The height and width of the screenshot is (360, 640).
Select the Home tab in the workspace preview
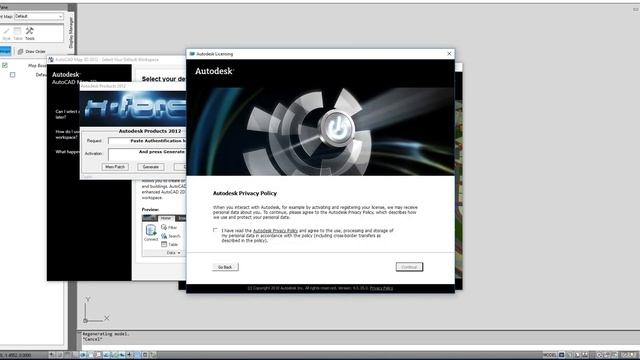(166, 218)
